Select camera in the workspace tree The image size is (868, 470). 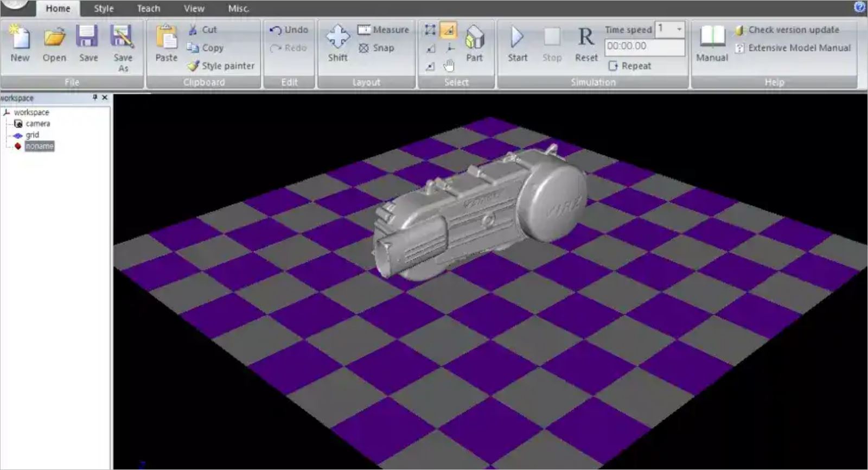click(37, 124)
